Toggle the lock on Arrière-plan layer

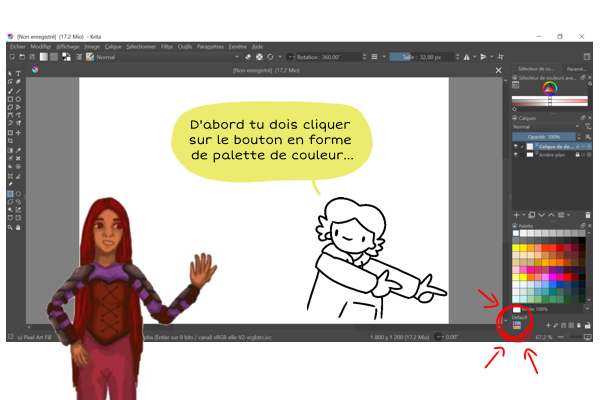coord(578,155)
